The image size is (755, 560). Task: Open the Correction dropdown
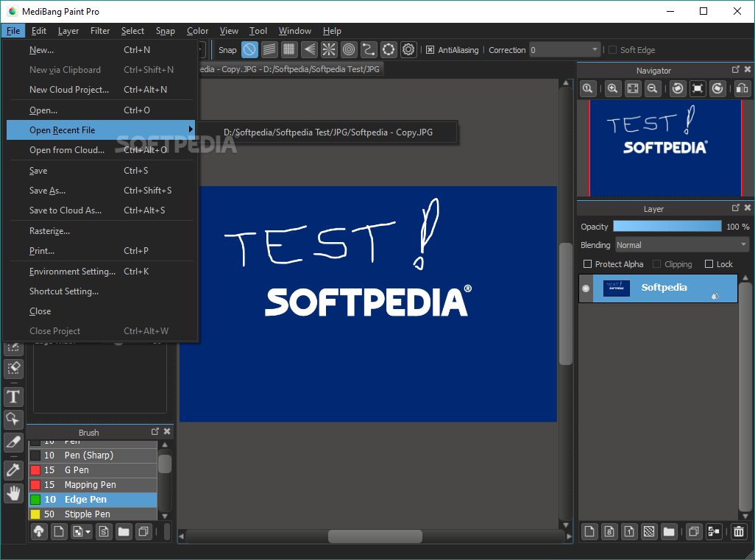coord(565,49)
